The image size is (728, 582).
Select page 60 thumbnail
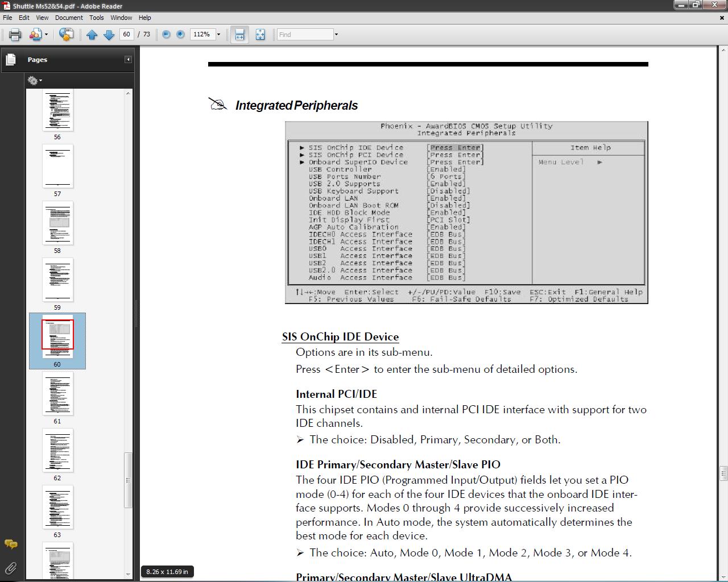tap(57, 336)
